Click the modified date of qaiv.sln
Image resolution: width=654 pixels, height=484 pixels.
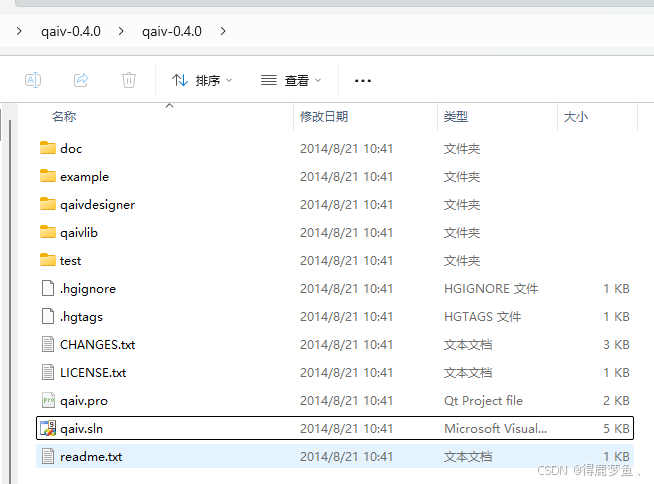click(x=346, y=429)
